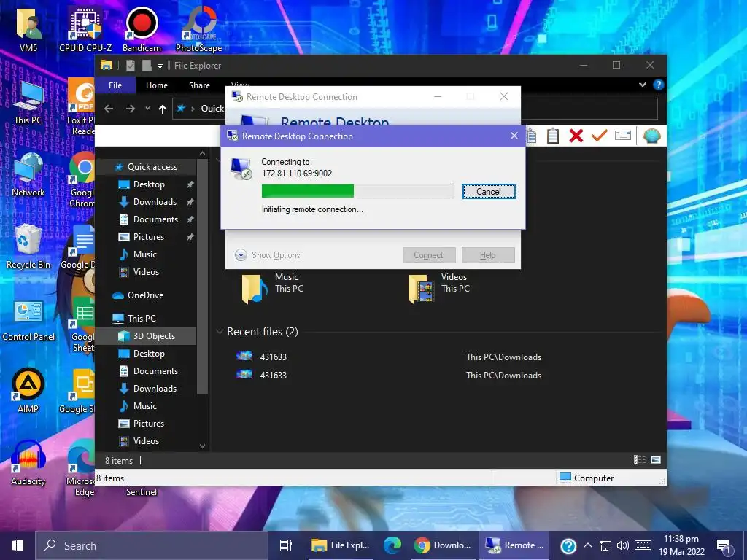
Task: Click the greyed-out Connect button
Action: [x=429, y=254]
